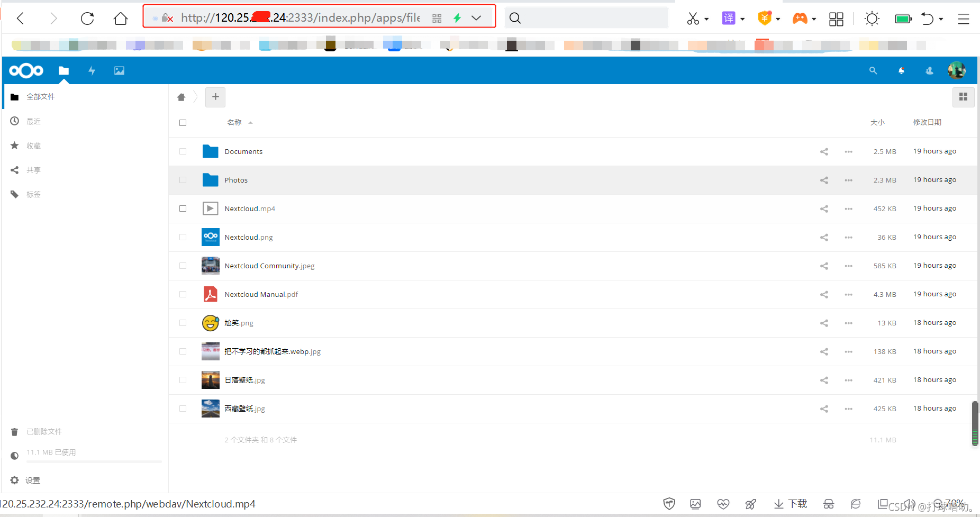Image resolution: width=980 pixels, height=517 pixels.
Task: Go to the browser home page
Action: click(x=121, y=19)
